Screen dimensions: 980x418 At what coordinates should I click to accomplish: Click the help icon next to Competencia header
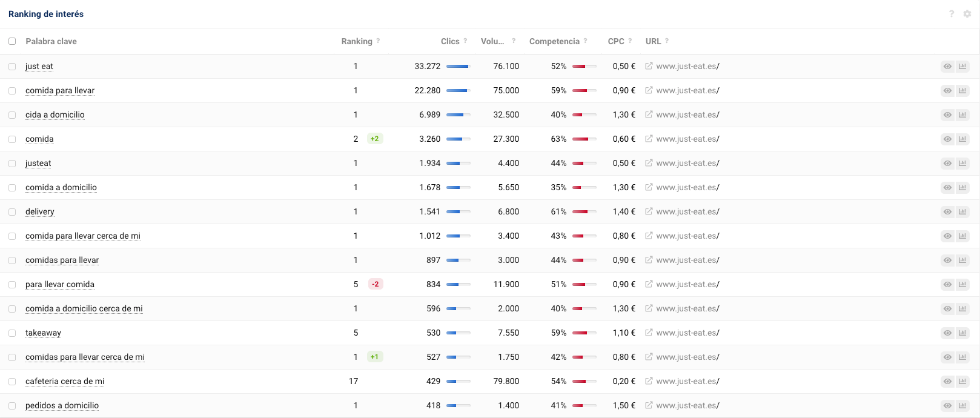point(585,41)
